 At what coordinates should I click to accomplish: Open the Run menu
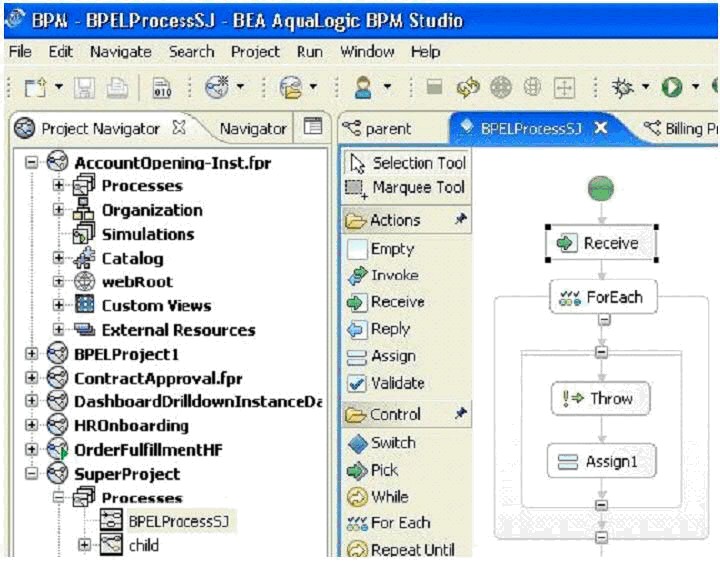pos(309,51)
